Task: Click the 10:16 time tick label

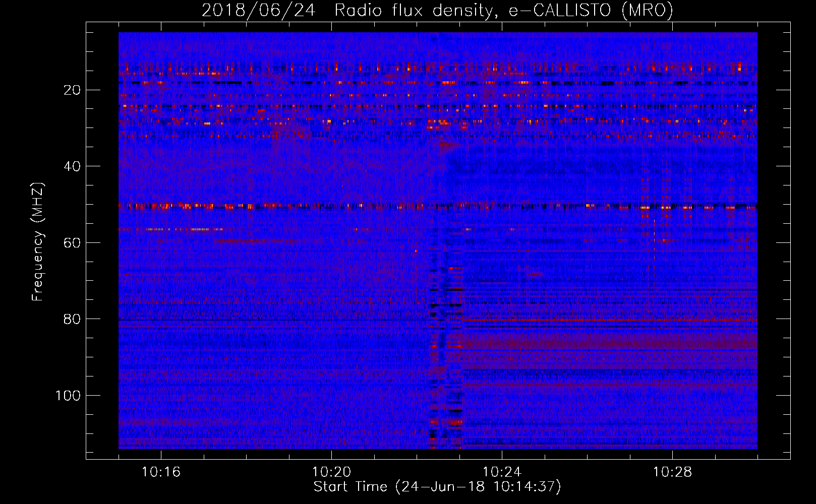Action: (x=161, y=472)
